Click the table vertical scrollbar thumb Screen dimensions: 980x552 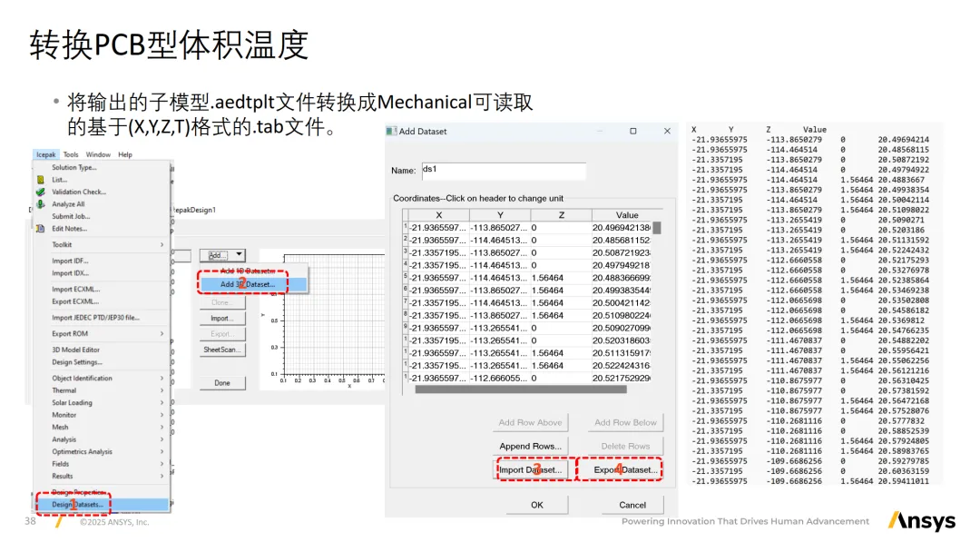coord(657,228)
